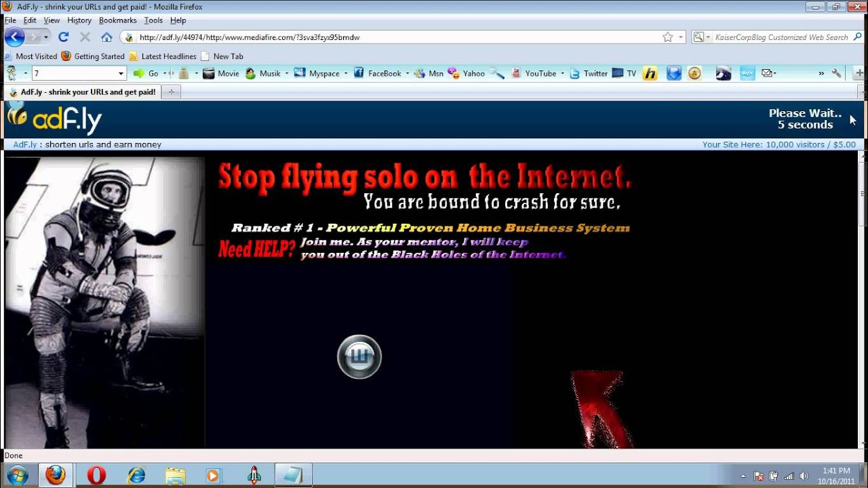The height and width of the screenshot is (488, 868).
Task: Open the toolbar mail envelope icon
Action: coord(767,73)
